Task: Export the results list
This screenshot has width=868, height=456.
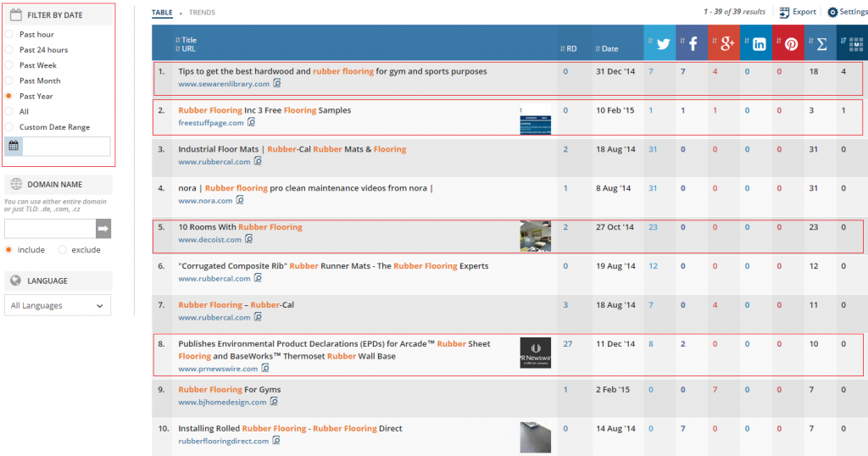Action: (798, 12)
